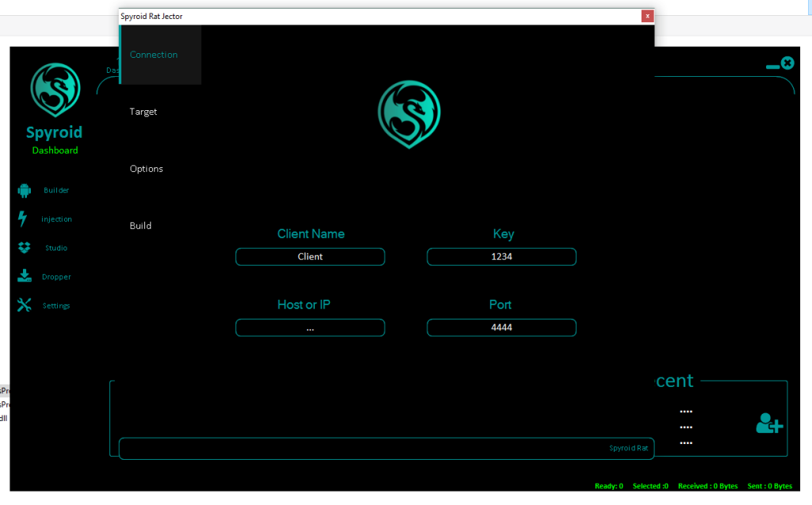
Task: Click the add user icon
Action: (768, 423)
